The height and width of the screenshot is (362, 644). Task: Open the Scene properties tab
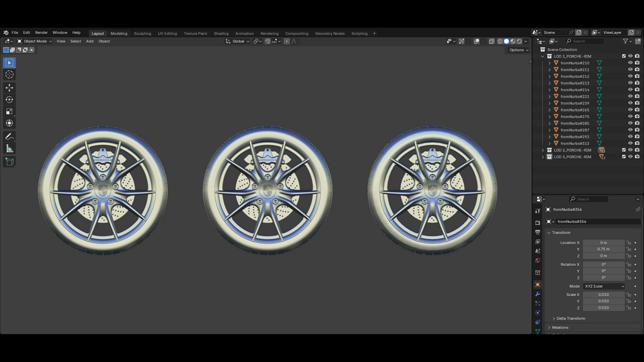(x=538, y=251)
